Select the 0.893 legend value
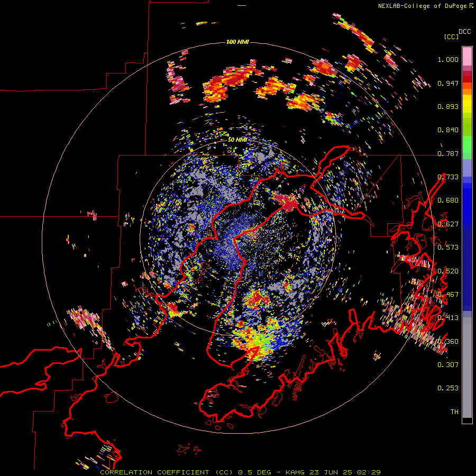476x476 pixels. tap(448, 106)
